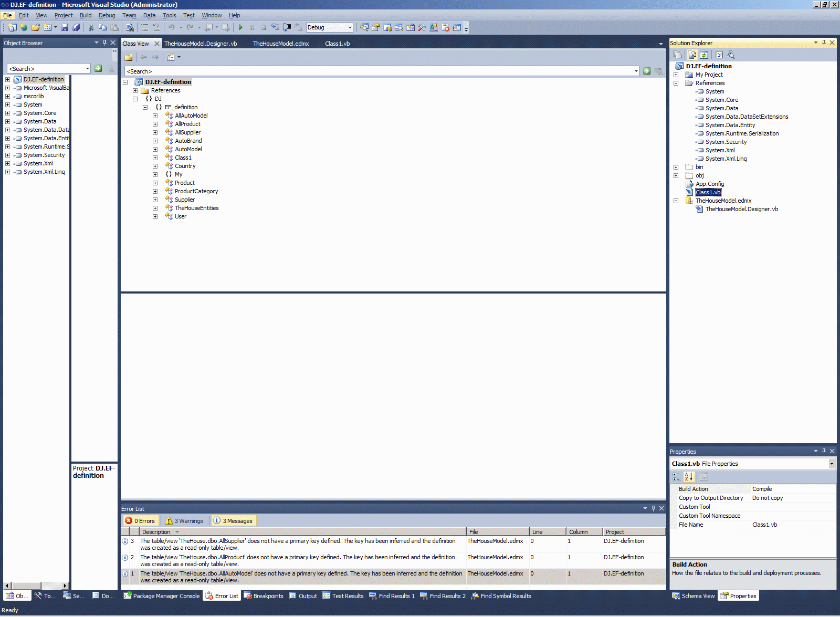The height and width of the screenshot is (617, 840).
Task: Click the Cut scissors icon
Action: click(91, 27)
